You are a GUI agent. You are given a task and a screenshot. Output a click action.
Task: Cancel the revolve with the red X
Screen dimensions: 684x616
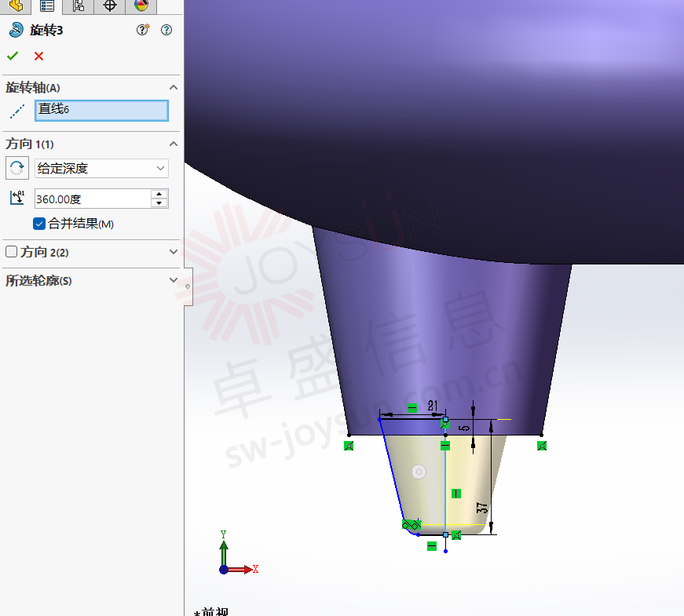[38, 56]
